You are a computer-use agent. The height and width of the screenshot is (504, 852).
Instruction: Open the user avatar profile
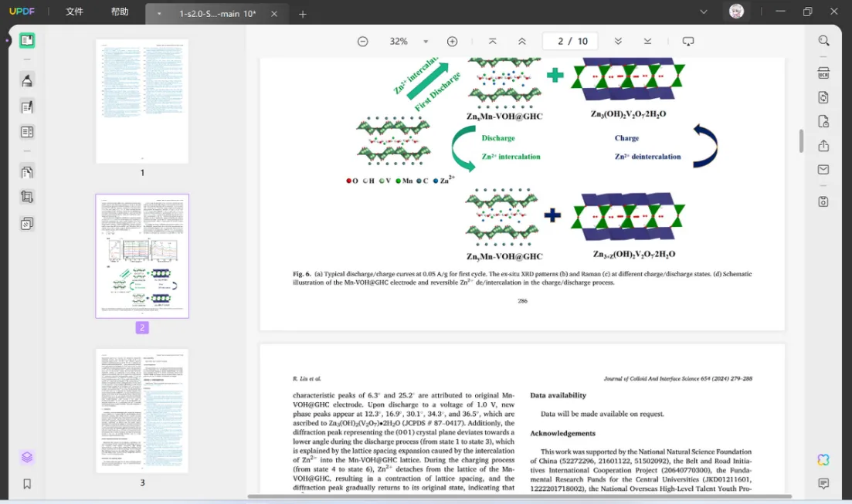pos(736,12)
